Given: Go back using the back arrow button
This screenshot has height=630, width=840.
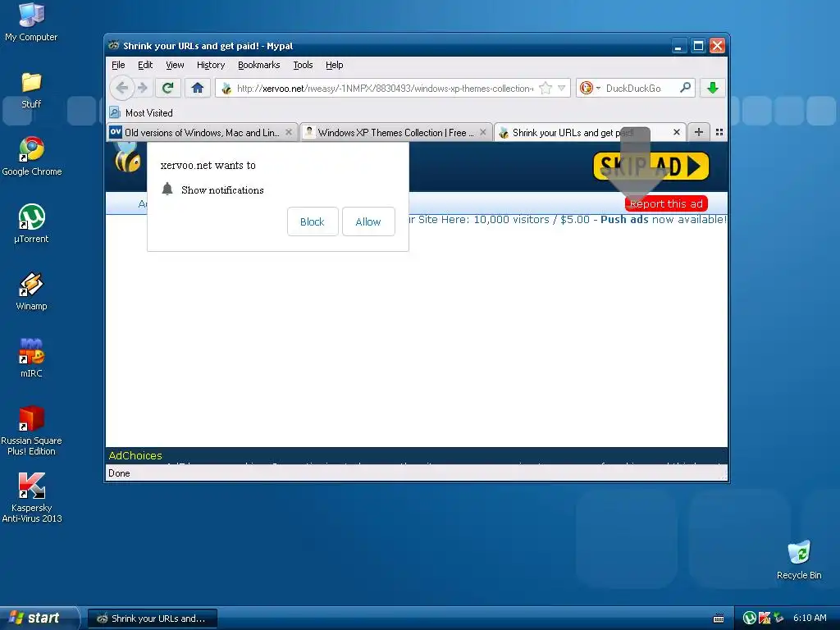Looking at the screenshot, I should 122,88.
